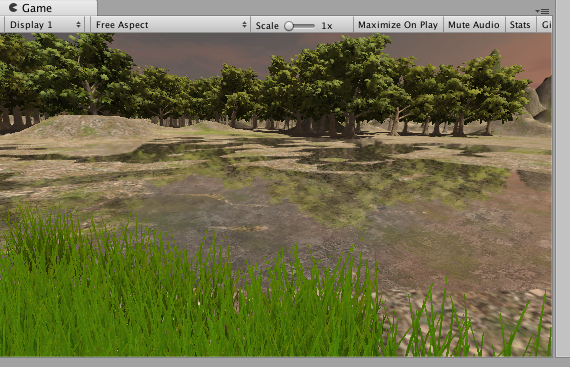Click the Display 1 up-down arrows icon
This screenshot has width=570, height=367.
(x=78, y=25)
